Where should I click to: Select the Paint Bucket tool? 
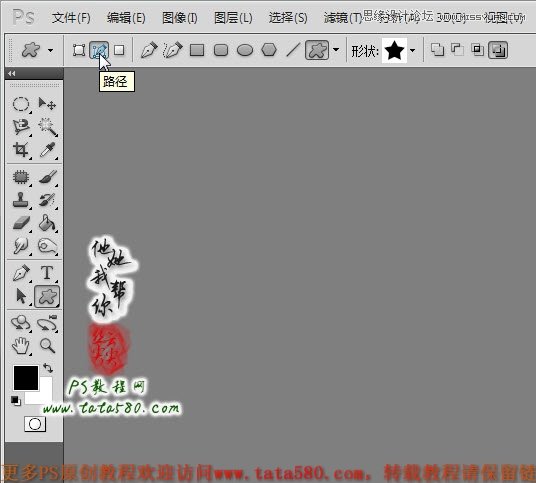point(48,223)
